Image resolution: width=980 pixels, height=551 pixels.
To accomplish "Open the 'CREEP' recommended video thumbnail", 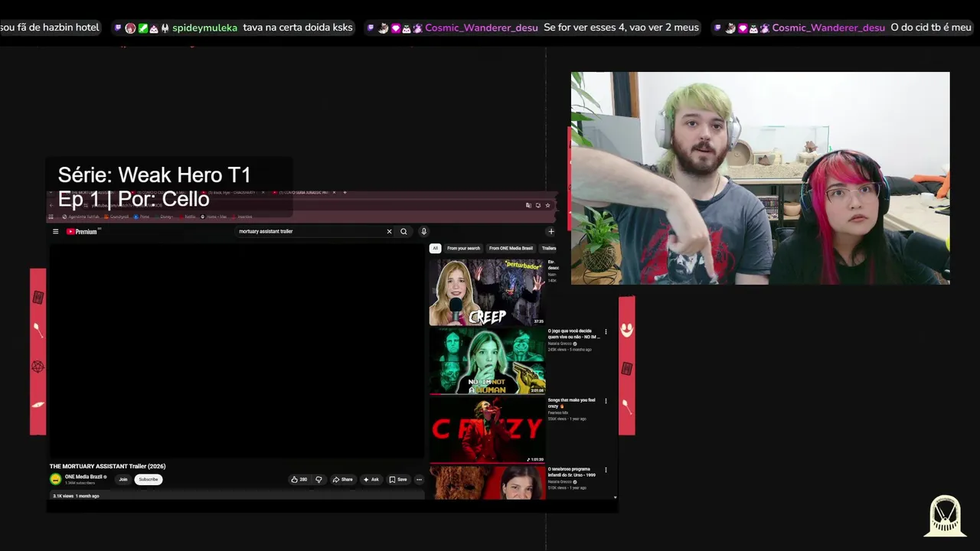I will click(487, 292).
